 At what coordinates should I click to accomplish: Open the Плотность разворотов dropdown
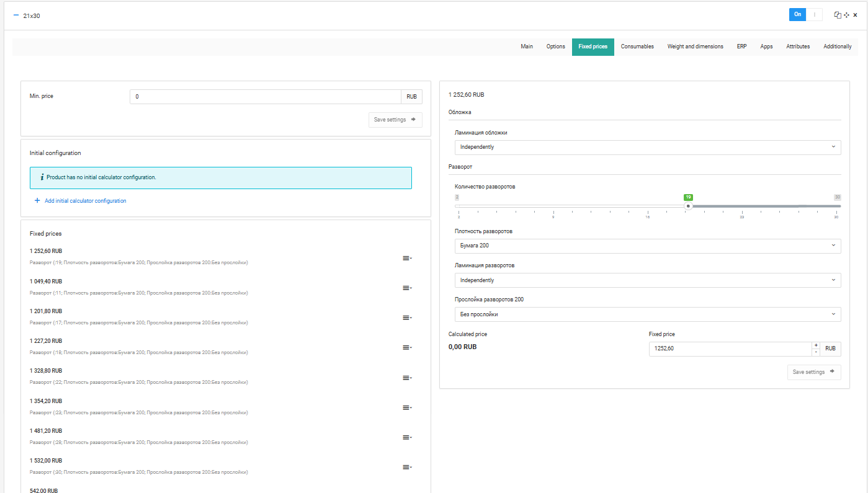coord(648,246)
